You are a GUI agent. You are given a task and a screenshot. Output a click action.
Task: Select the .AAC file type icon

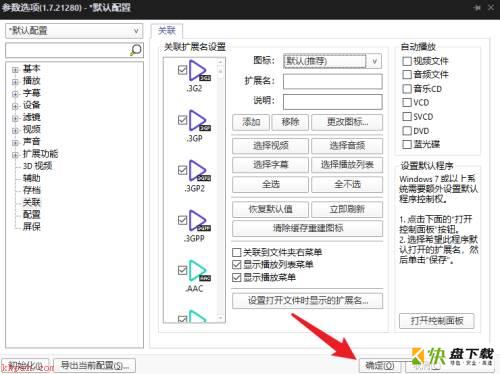click(x=199, y=271)
